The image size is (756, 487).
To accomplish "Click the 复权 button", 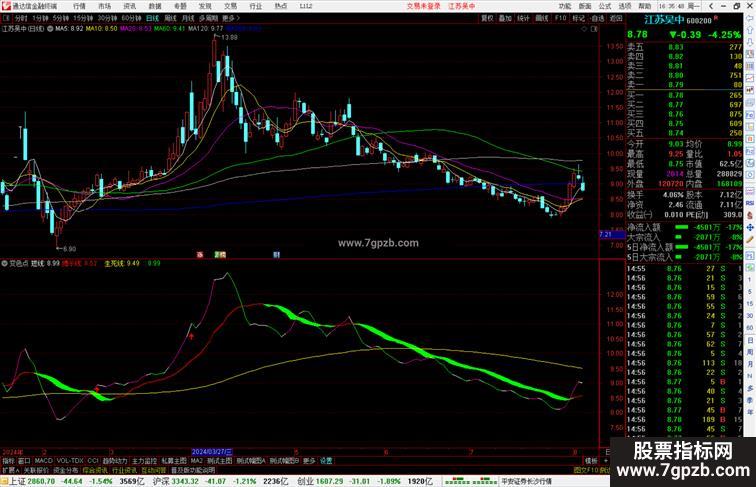I will pos(487,18).
